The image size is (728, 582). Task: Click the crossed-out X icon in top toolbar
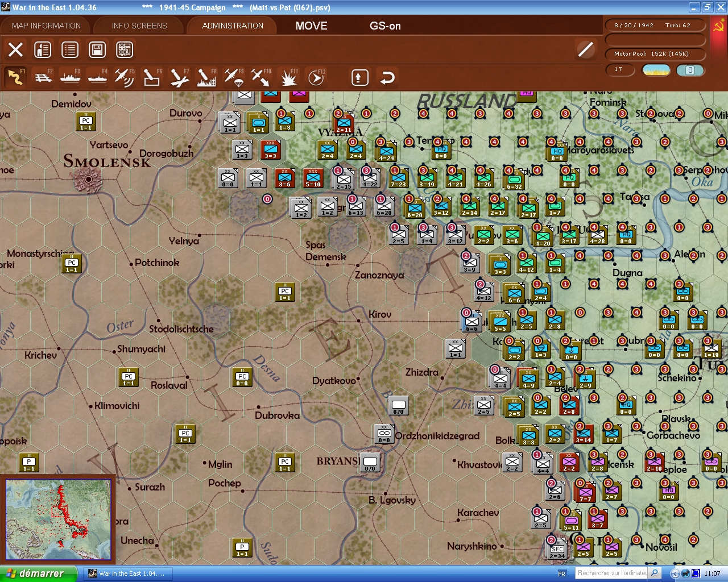[x=16, y=50]
